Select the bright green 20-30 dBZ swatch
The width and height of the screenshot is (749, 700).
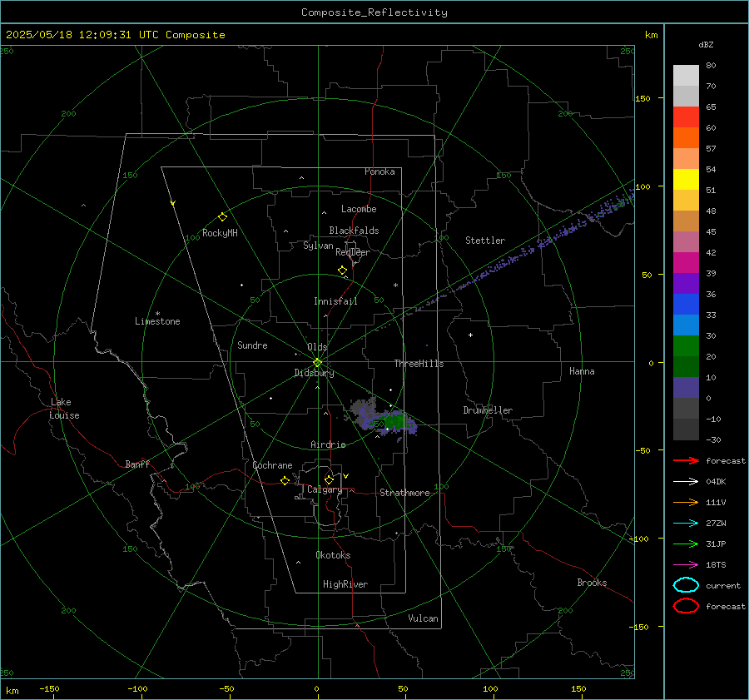686,345
